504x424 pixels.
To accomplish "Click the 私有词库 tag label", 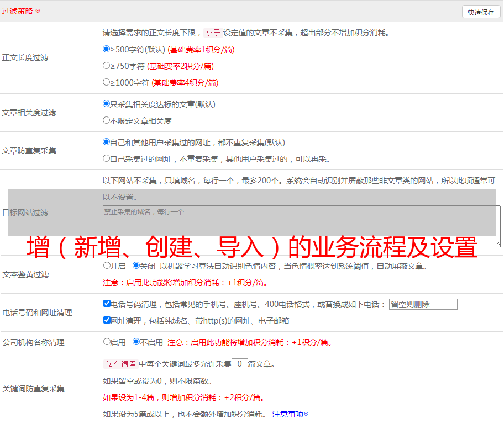I will tap(119, 364).
